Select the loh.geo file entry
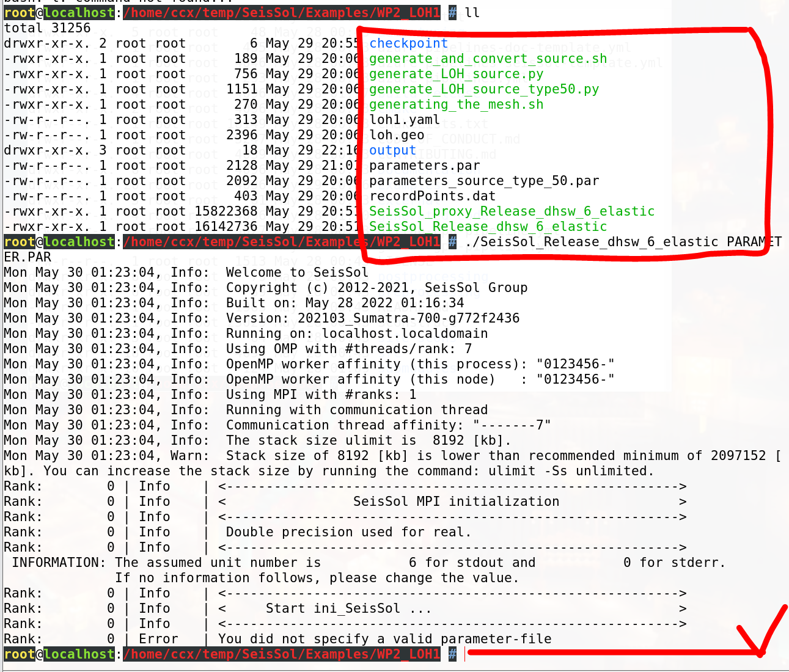Image resolution: width=789 pixels, height=672 pixels. point(396,135)
